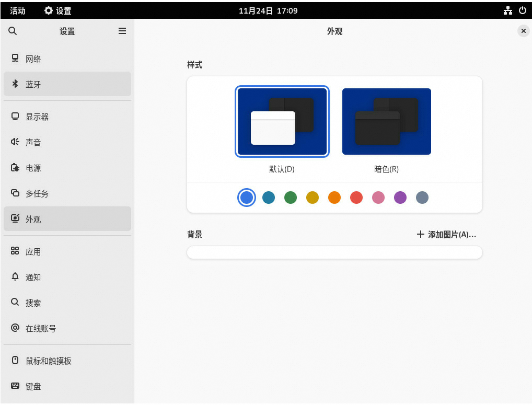The image size is (532, 405).
Task: Click the 通知 bell icon
Action: 15,277
